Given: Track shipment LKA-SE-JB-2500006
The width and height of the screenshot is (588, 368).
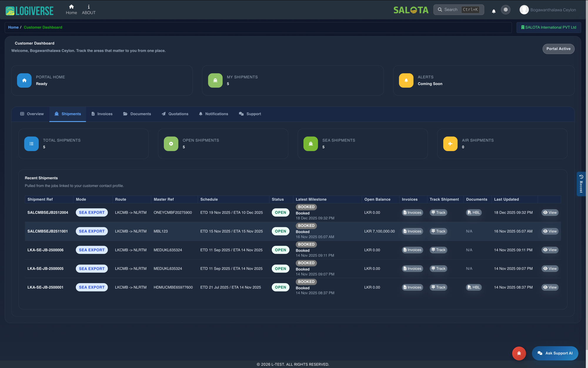Looking at the screenshot, I should tap(438, 250).
